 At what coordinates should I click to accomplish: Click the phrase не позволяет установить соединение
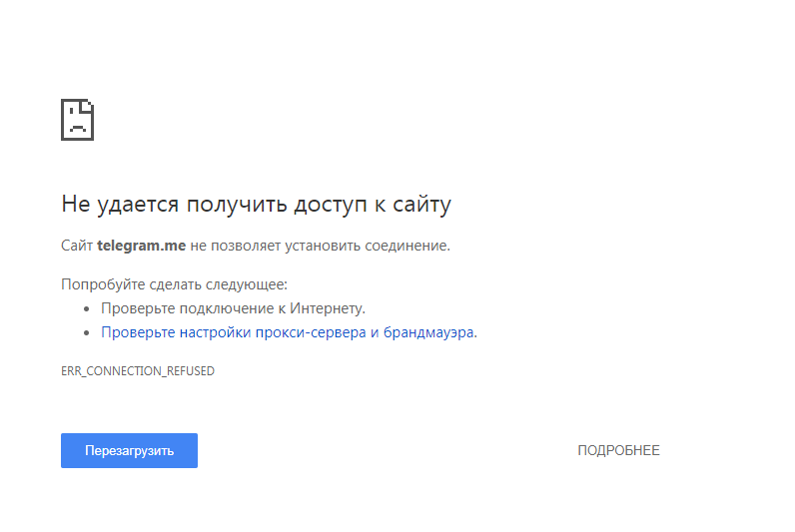[x=320, y=245]
